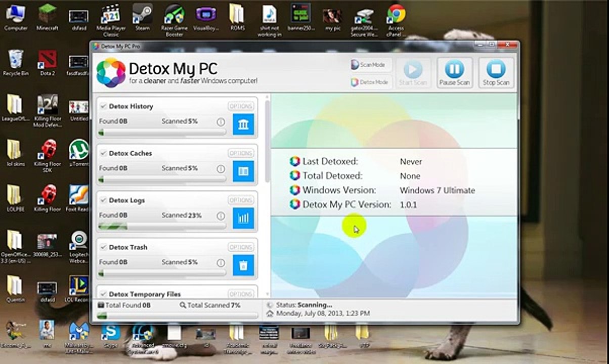
Task: Open OPTIONS for Detox Logs
Action: point(241,200)
